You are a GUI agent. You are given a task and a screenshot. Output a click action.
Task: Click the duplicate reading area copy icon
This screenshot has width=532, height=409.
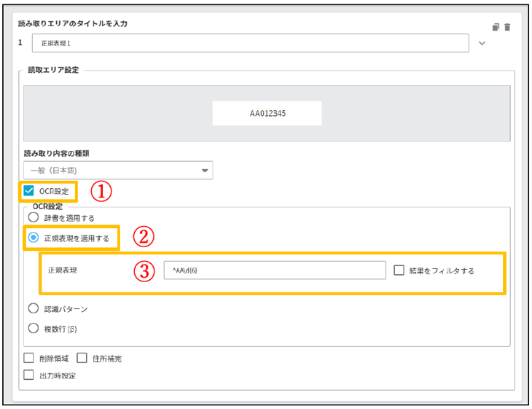[496, 27]
